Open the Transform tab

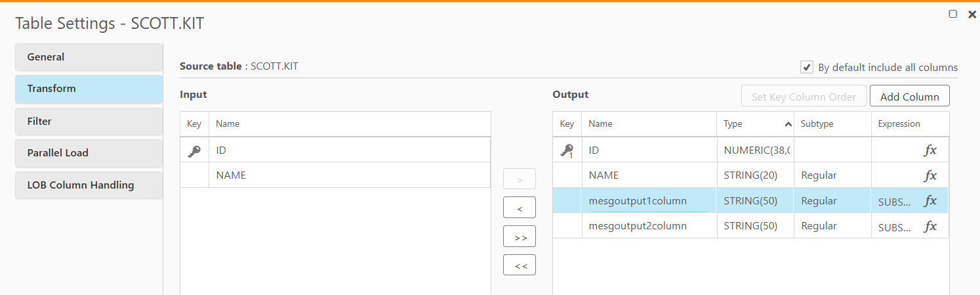pos(89,89)
